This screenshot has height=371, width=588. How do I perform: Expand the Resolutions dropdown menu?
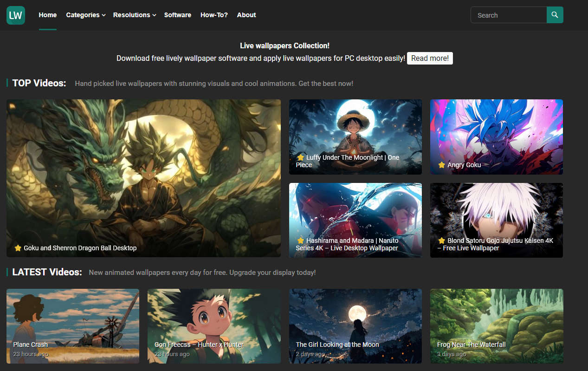click(x=135, y=15)
